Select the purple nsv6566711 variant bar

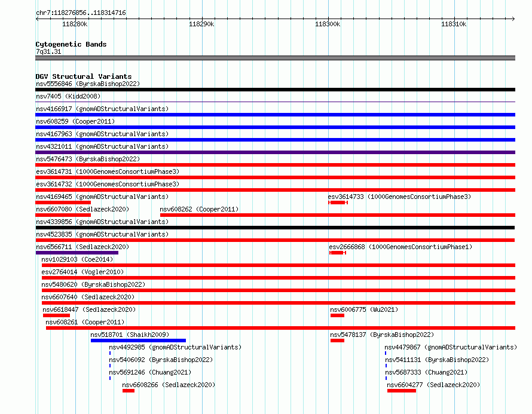(77, 253)
